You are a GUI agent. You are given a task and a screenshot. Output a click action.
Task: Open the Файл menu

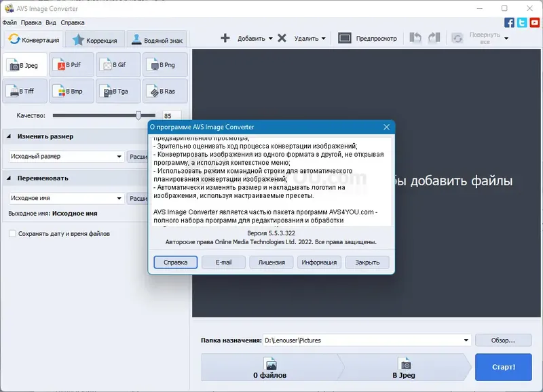[10, 22]
